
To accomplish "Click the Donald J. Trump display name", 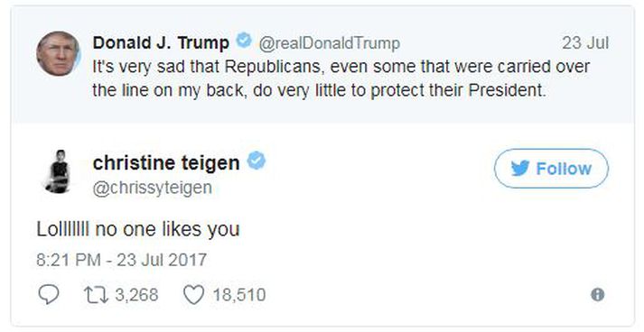I will (161, 42).
